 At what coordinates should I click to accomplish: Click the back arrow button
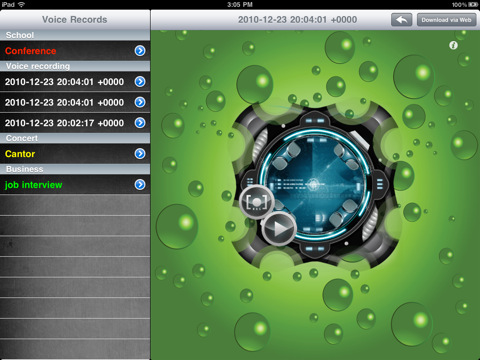click(x=401, y=20)
